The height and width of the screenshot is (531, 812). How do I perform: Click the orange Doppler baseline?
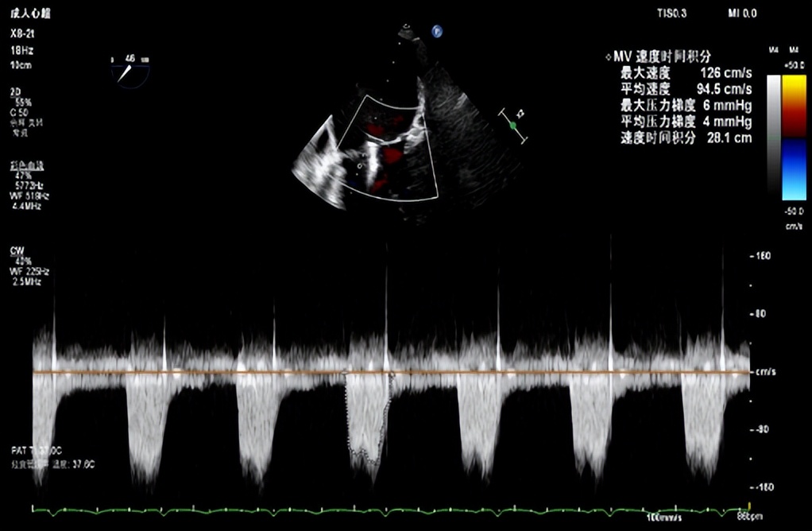click(391, 373)
